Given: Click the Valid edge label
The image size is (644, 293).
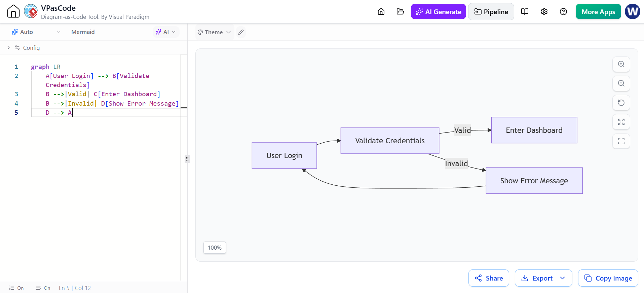Looking at the screenshot, I should [462, 130].
